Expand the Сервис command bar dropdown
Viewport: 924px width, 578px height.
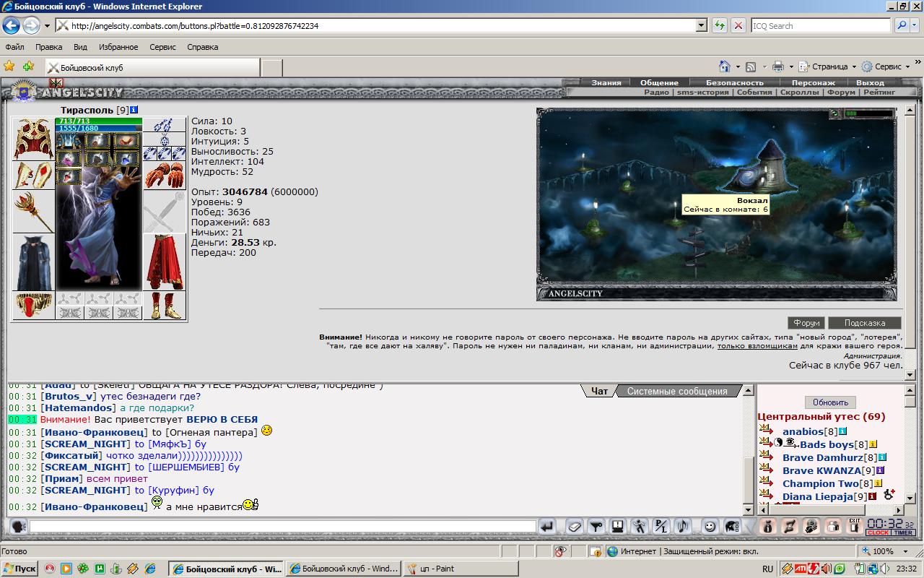[x=907, y=66]
